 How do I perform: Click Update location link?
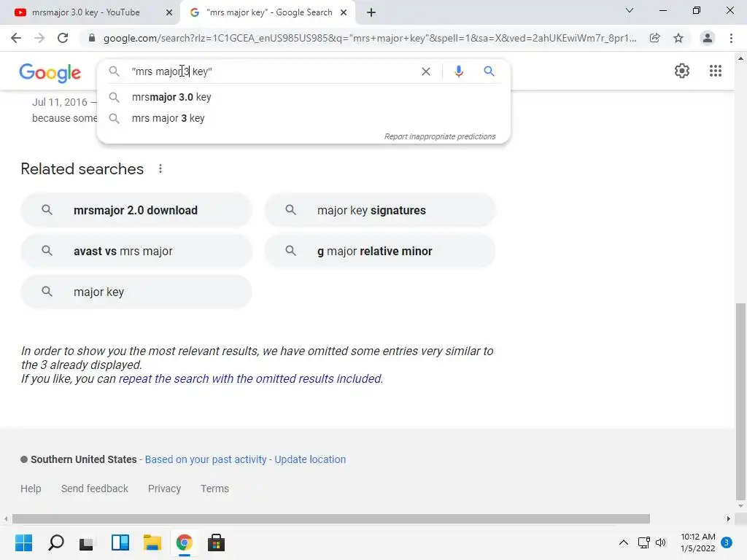(x=310, y=459)
